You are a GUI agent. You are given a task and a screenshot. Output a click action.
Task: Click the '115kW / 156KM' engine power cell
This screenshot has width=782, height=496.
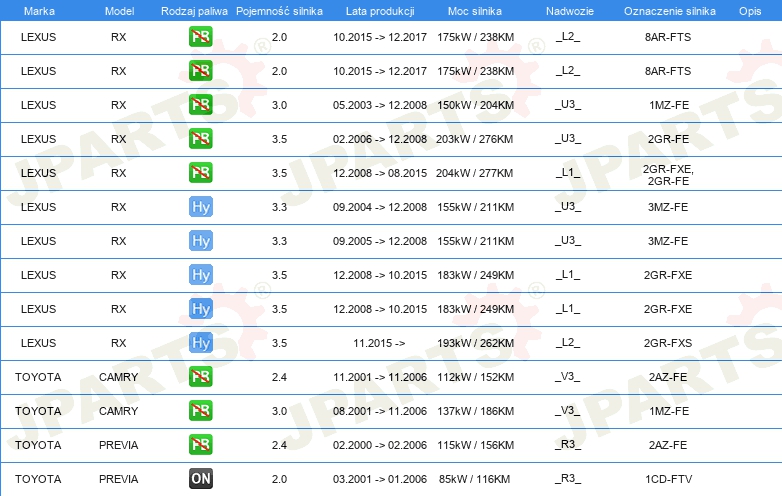(475, 445)
